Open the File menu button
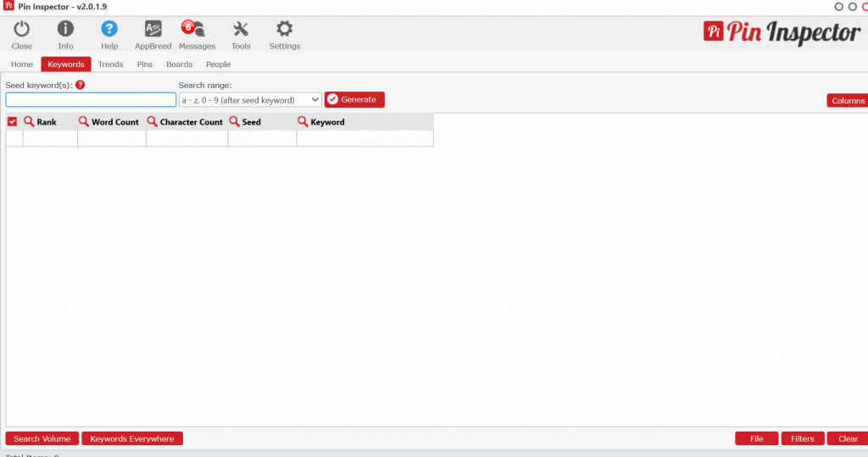Image resolution: width=868 pixels, height=457 pixels. (x=756, y=438)
